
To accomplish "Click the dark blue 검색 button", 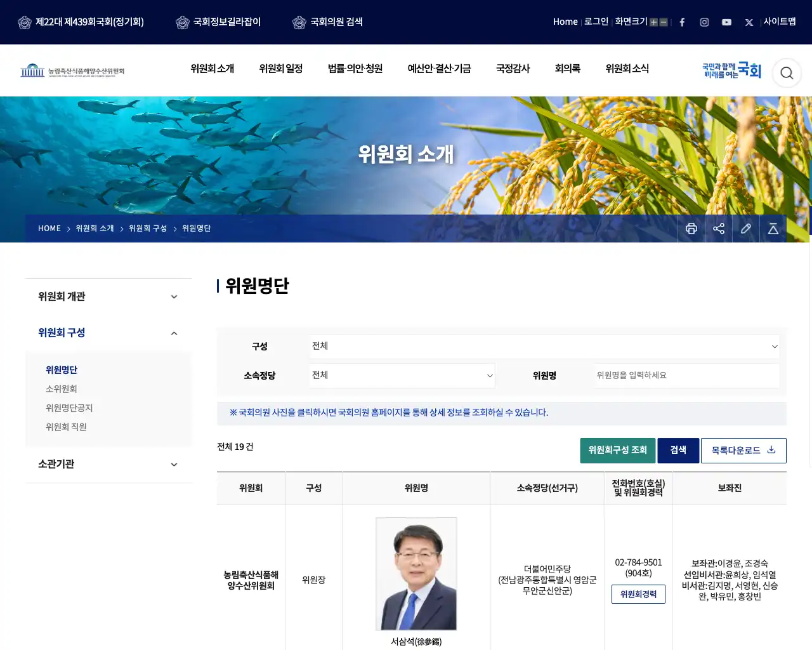I will [678, 451].
